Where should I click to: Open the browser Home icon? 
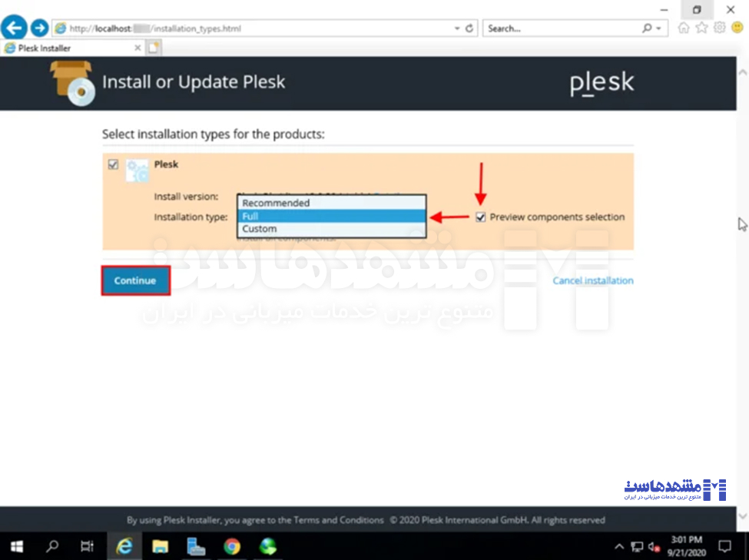(x=684, y=28)
